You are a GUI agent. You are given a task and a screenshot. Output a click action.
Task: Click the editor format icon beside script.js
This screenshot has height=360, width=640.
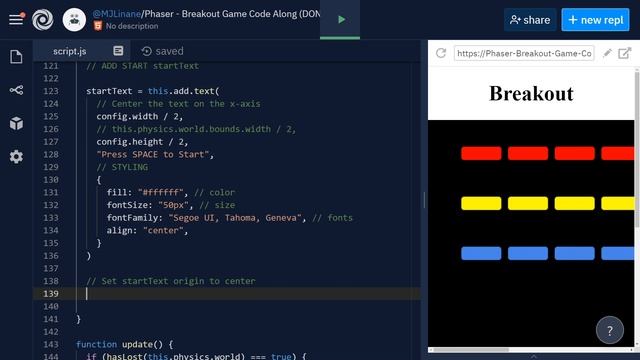pos(118,51)
